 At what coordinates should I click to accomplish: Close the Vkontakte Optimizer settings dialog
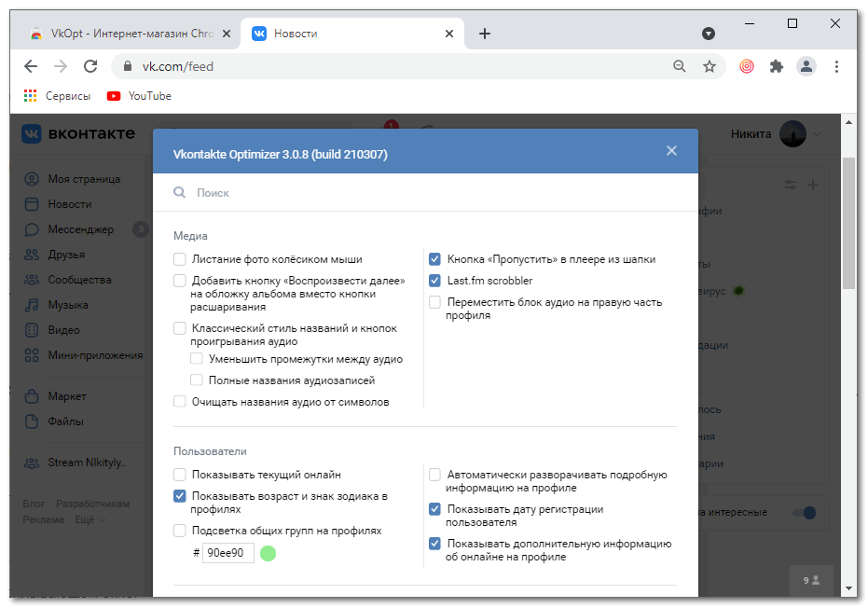pyautogui.click(x=671, y=151)
